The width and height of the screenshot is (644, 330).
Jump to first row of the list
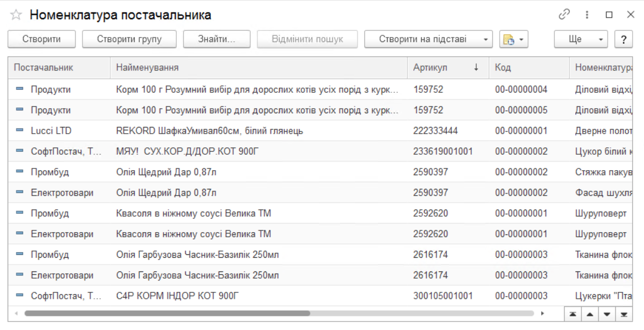point(572,314)
